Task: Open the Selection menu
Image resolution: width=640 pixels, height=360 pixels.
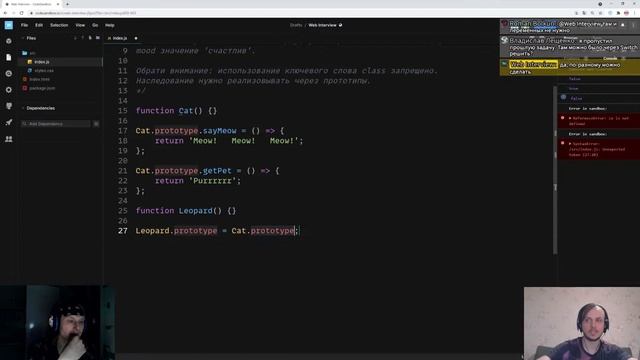Action: click(x=59, y=25)
